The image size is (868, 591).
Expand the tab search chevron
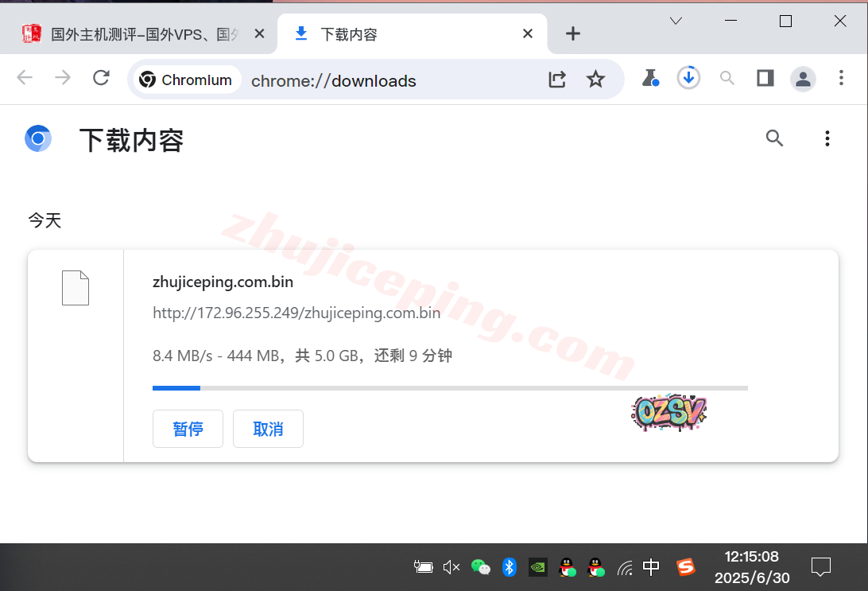676,21
